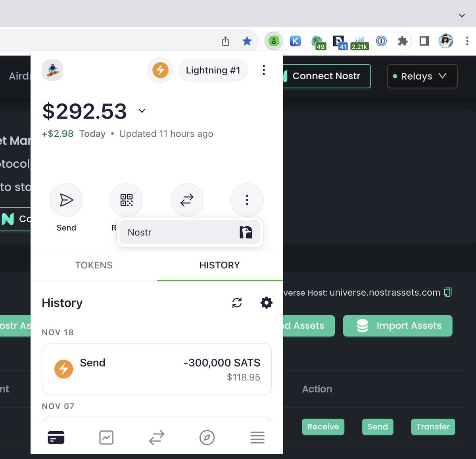Open the compass explore bottom tab
This screenshot has height=459, width=476.
[207, 438]
